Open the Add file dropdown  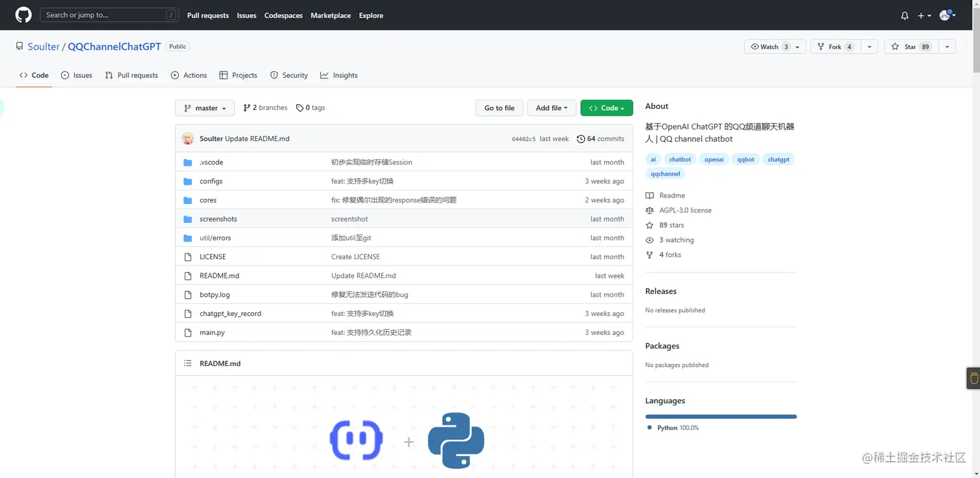[x=552, y=108]
